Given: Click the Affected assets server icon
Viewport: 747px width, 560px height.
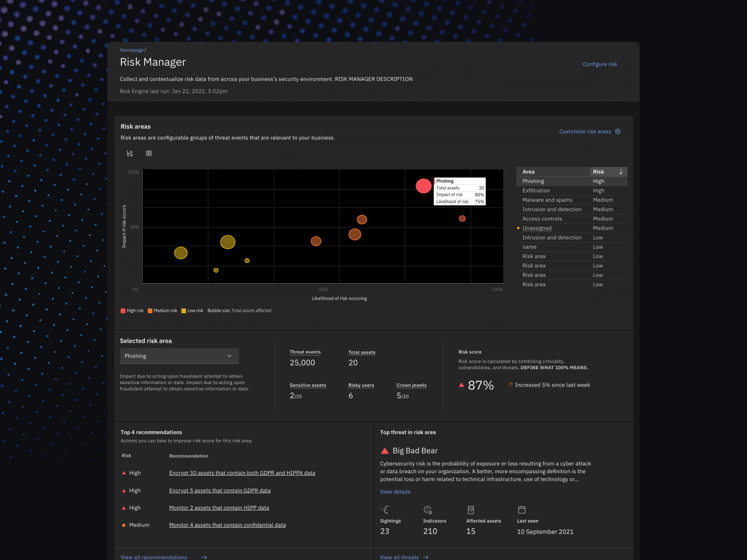Looking at the screenshot, I should 471,510.
